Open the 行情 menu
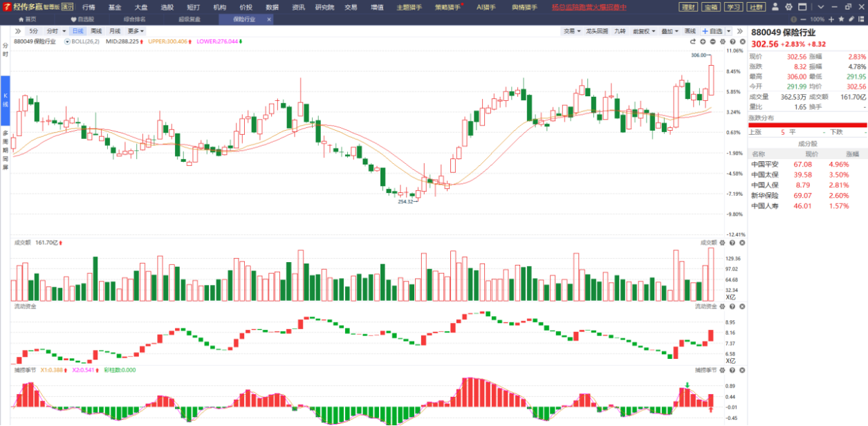Viewport: 868px width, 426px height. [89, 7]
